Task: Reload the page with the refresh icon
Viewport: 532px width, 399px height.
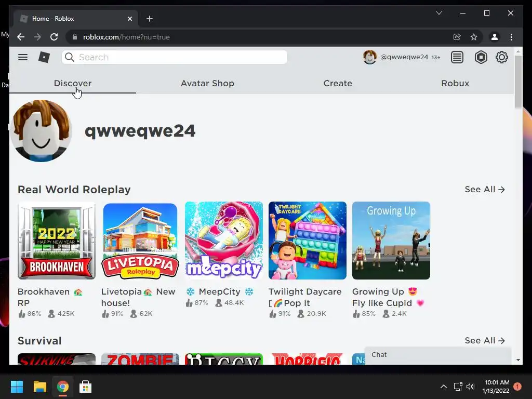Action: click(54, 37)
